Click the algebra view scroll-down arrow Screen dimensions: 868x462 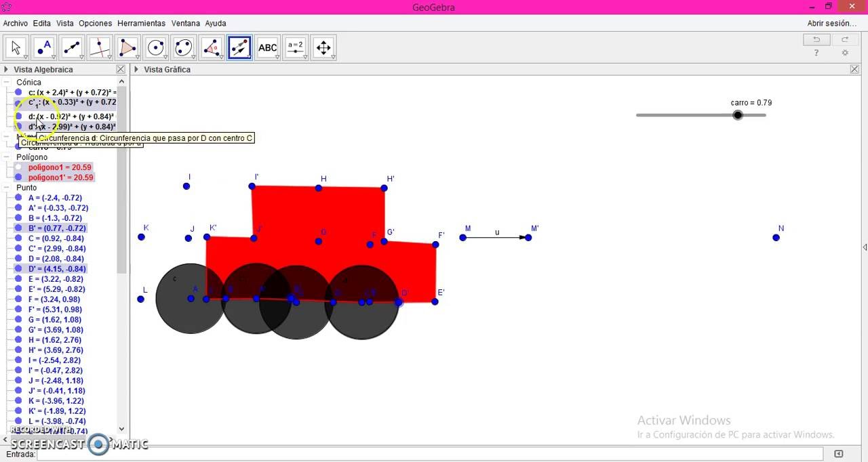(x=122, y=429)
